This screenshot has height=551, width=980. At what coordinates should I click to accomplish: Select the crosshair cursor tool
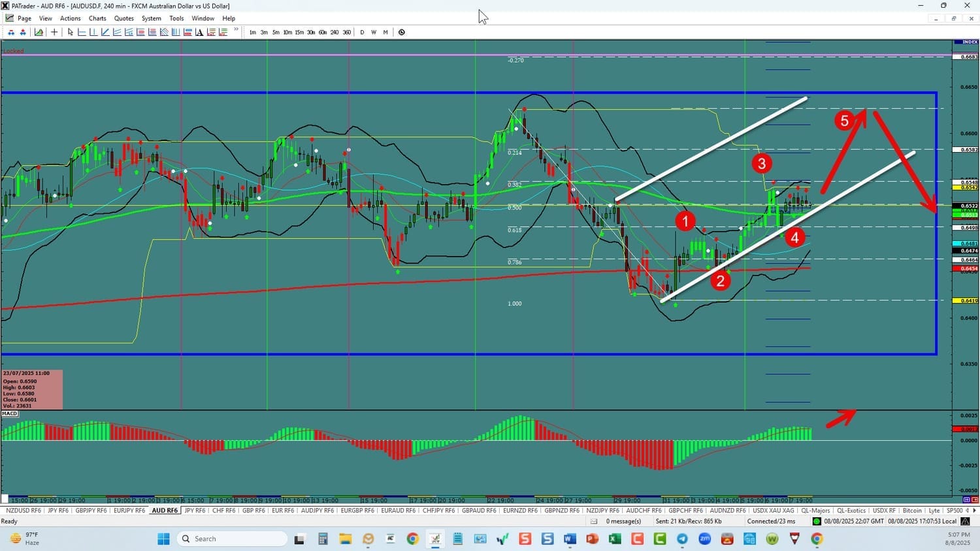54,32
